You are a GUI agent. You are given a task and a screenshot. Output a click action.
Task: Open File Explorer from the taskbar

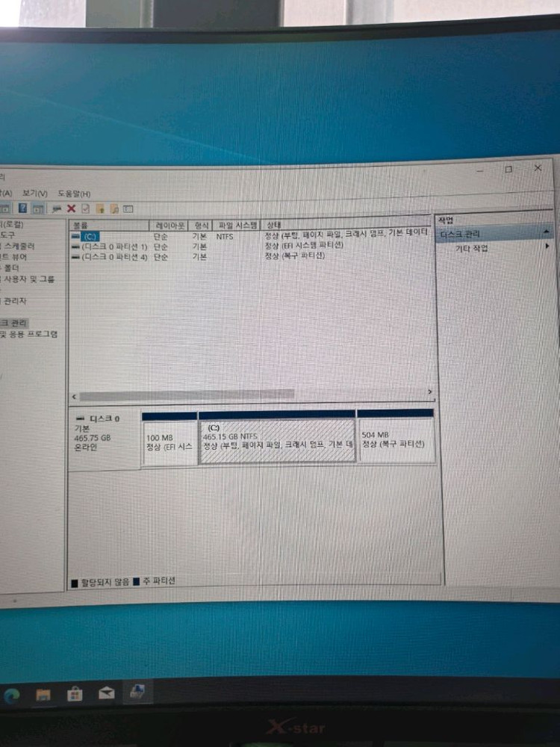click(x=43, y=695)
